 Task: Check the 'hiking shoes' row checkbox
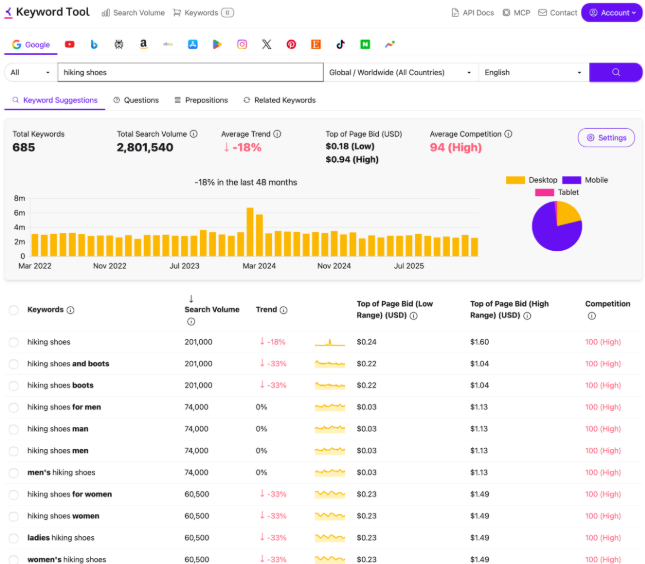[x=14, y=342]
